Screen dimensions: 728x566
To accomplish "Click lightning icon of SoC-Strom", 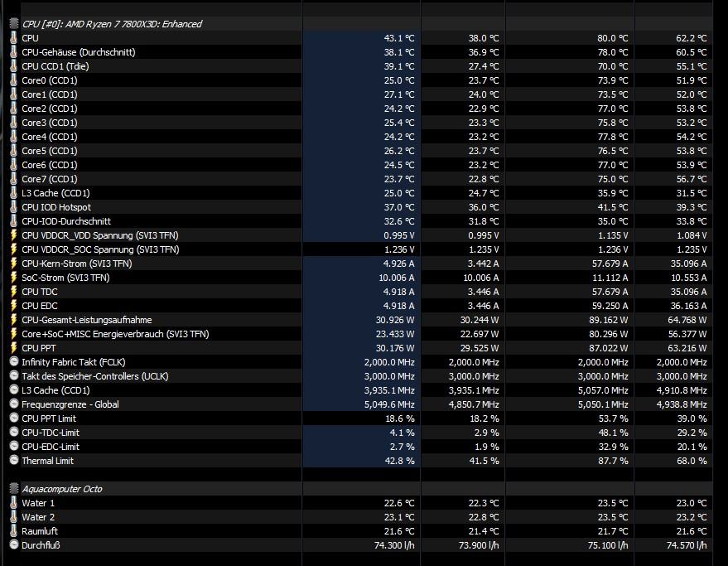I will click(14, 278).
